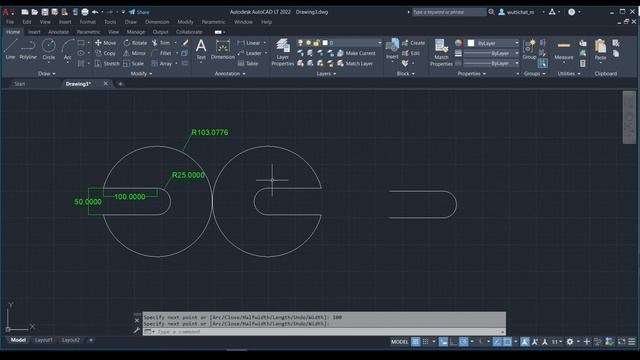Click the Leader annotation tool

click(x=249, y=53)
